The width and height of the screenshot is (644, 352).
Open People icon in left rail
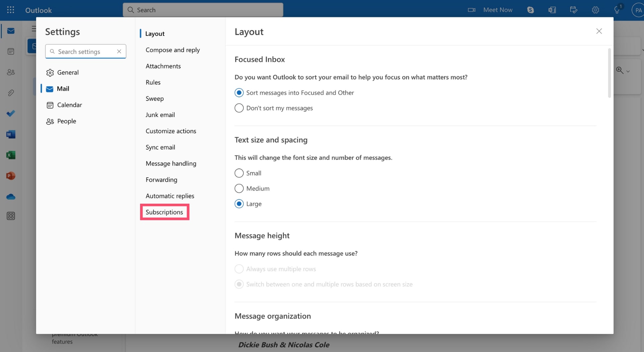click(11, 72)
